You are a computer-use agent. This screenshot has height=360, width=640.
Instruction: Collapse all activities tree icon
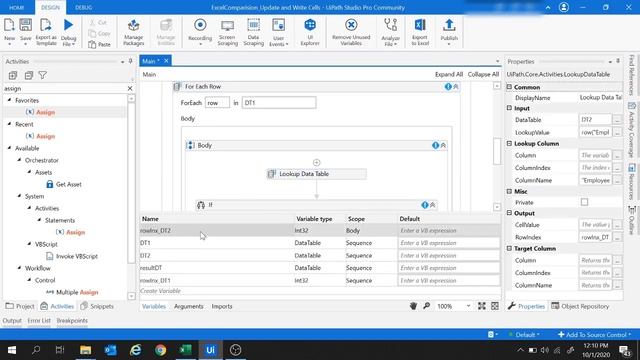pos(28,75)
